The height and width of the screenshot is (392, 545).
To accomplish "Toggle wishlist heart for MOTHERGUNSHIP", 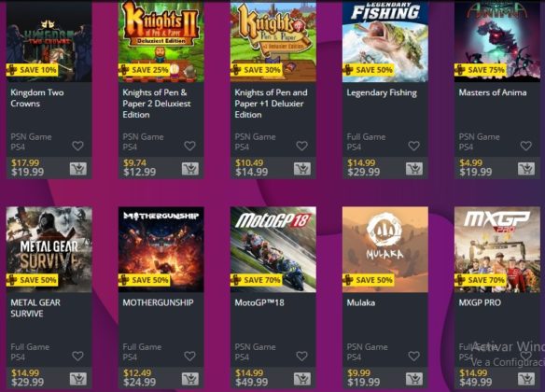I will [189, 356].
